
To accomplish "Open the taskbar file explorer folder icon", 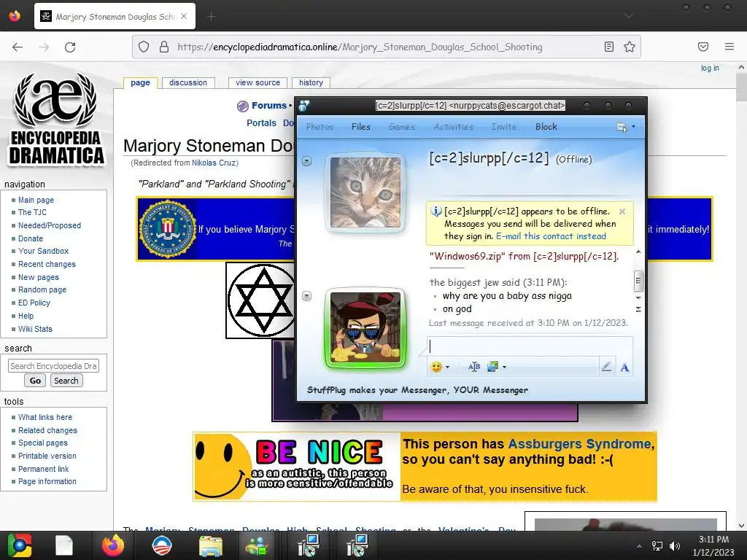I will (x=211, y=545).
